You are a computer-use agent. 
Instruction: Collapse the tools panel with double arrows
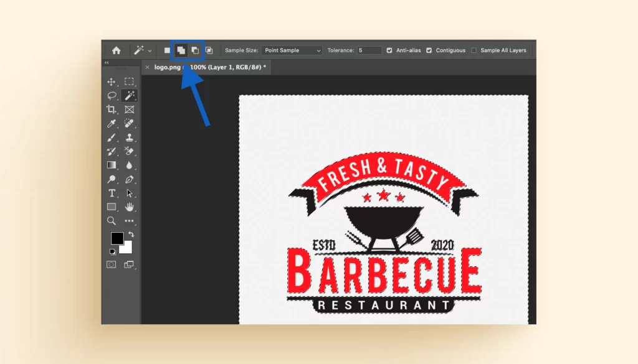pyautogui.click(x=107, y=63)
